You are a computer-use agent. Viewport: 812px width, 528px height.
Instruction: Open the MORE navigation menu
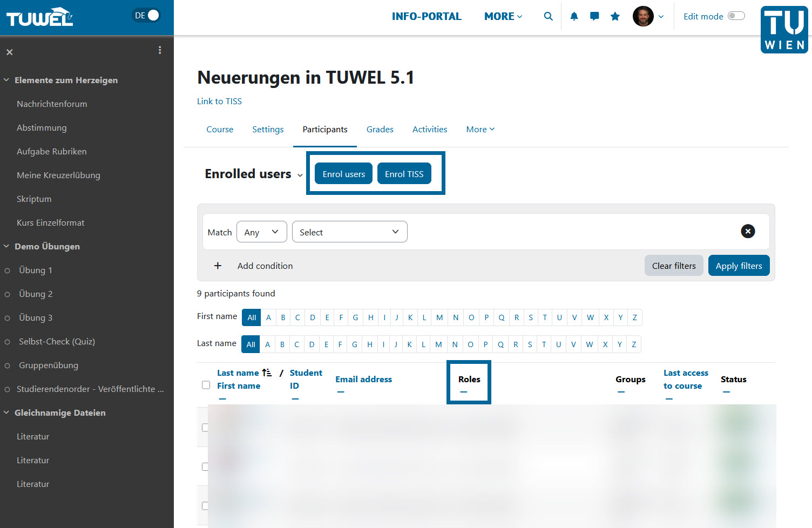pos(502,16)
